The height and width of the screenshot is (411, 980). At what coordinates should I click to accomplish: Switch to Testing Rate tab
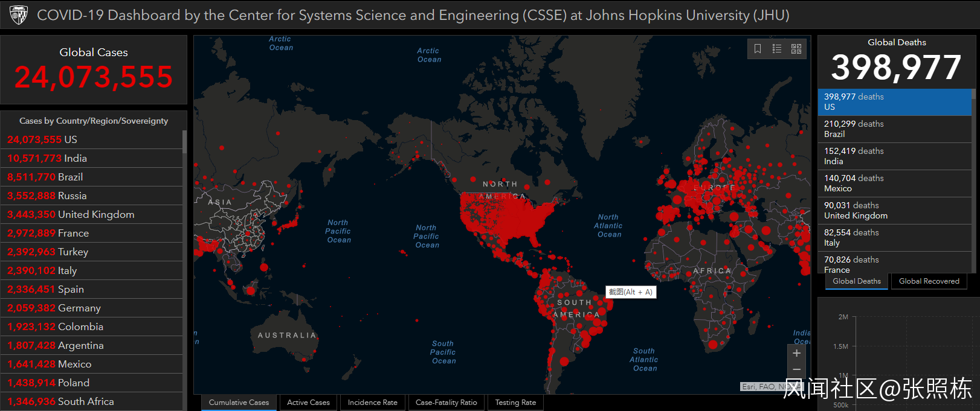pyautogui.click(x=515, y=403)
